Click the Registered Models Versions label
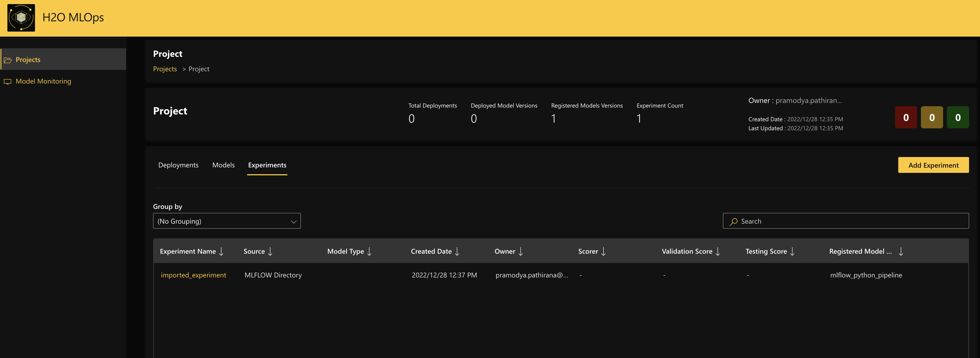The width and height of the screenshot is (980, 358). coord(587,105)
